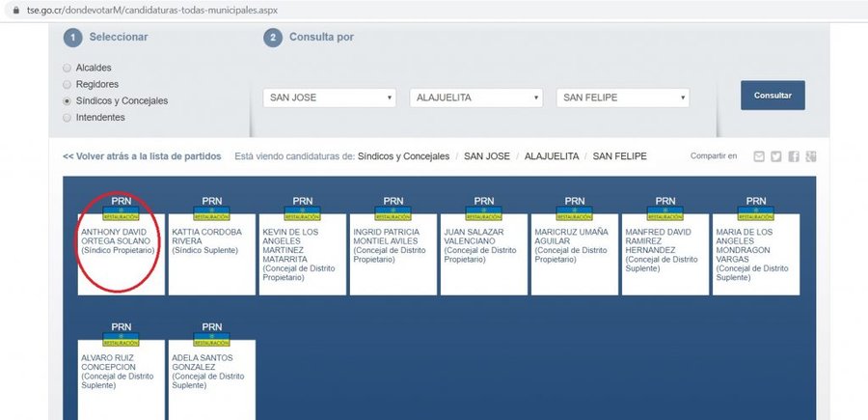Screen dimensions: 868x420
Task: Share the page on Facebook
Action: (794, 156)
